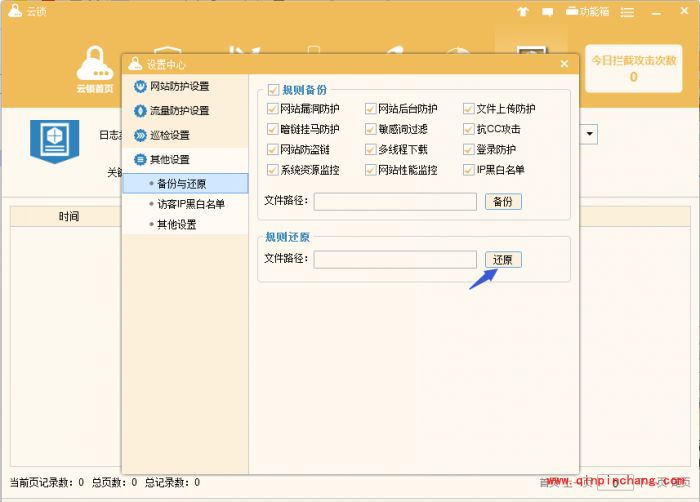
Task: Select 巡检设置 in sidebar
Action: click(x=185, y=135)
